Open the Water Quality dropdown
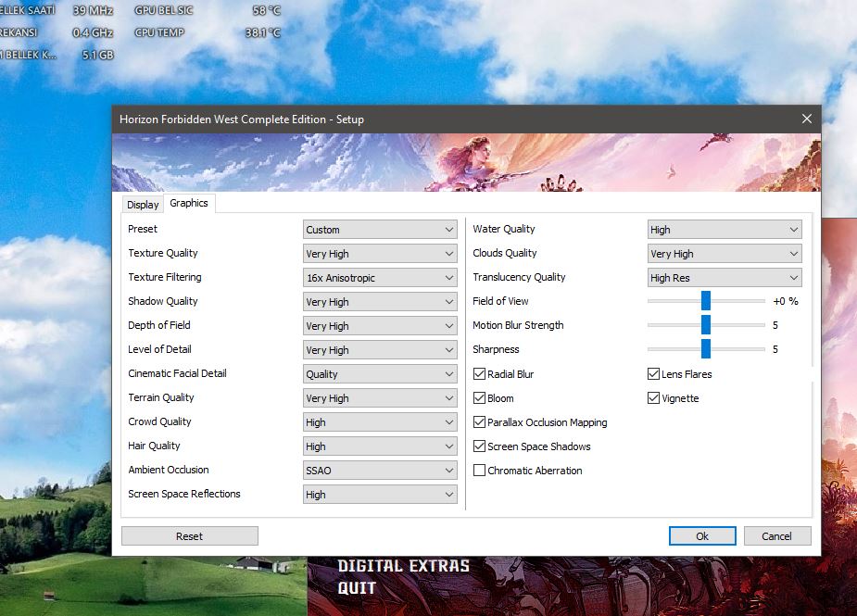 point(725,230)
